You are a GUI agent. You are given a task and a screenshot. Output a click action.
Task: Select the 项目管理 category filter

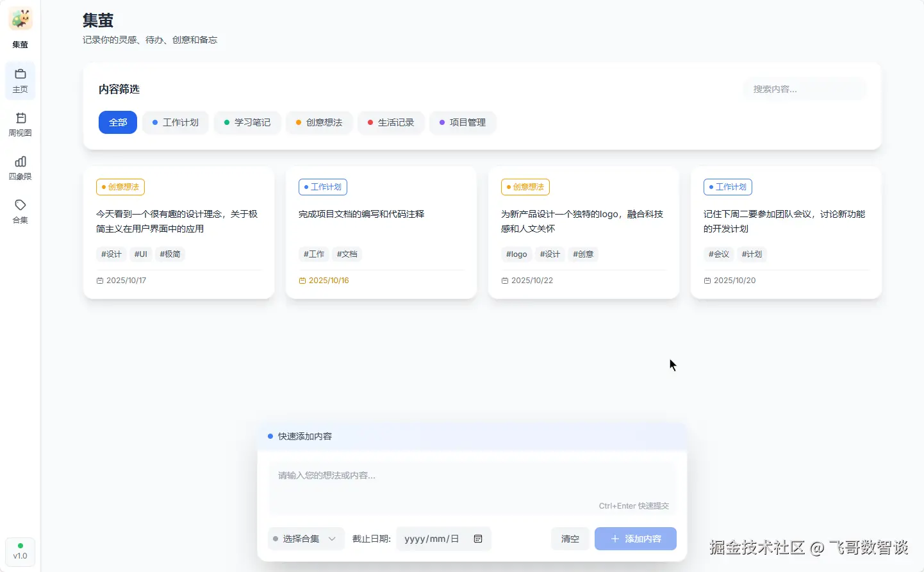click(x=463, y=122)
